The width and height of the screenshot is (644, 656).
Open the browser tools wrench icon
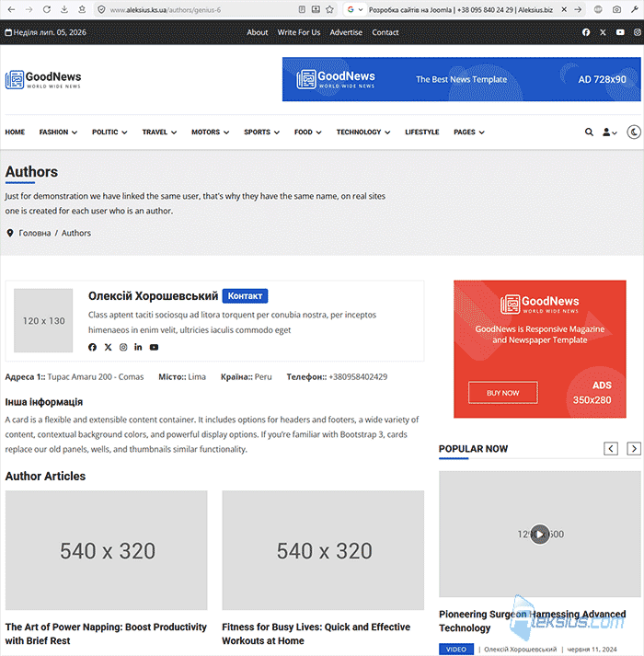click(x=635, y=9)
